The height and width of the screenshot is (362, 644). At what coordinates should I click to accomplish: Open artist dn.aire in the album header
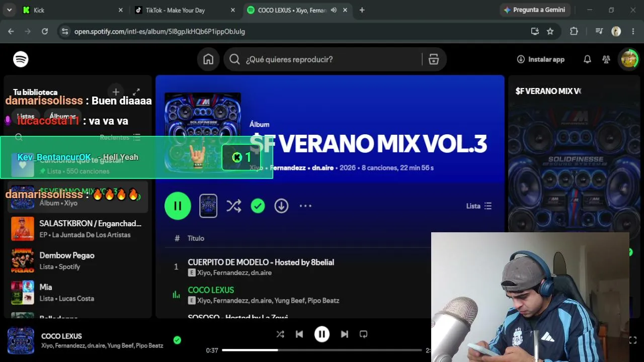click(x=323, y=168)
